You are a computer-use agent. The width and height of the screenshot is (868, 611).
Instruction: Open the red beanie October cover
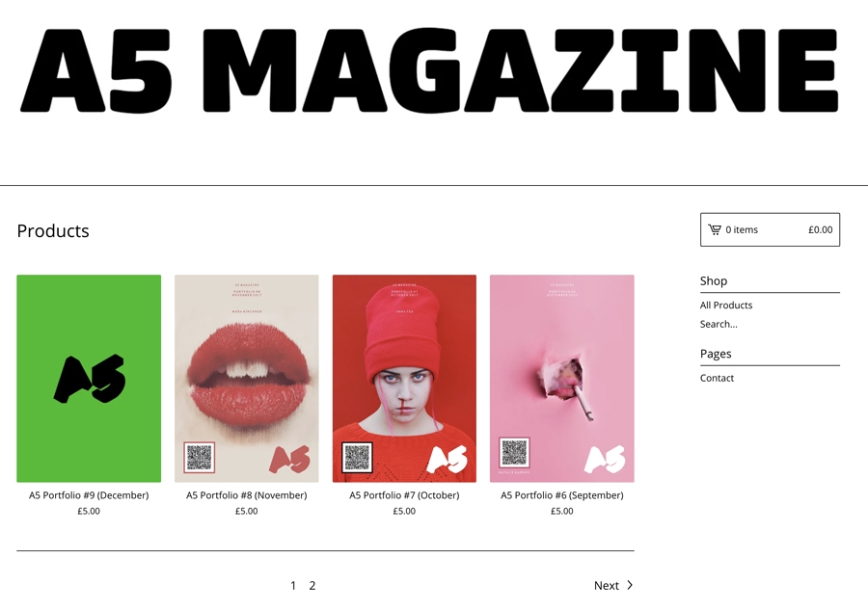[404, 378]
